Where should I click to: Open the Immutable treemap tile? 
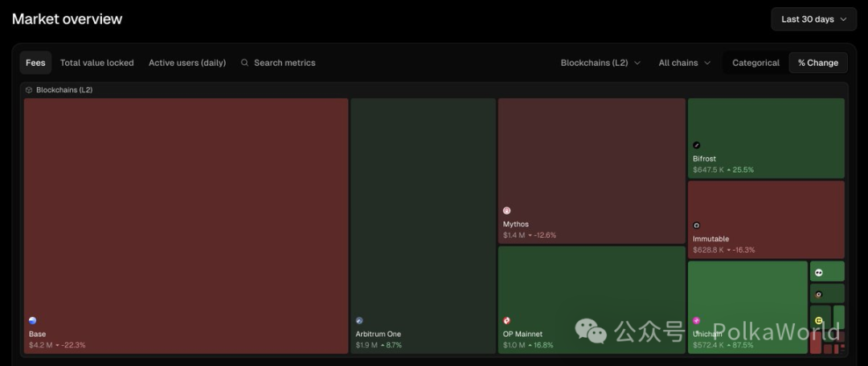766,220
